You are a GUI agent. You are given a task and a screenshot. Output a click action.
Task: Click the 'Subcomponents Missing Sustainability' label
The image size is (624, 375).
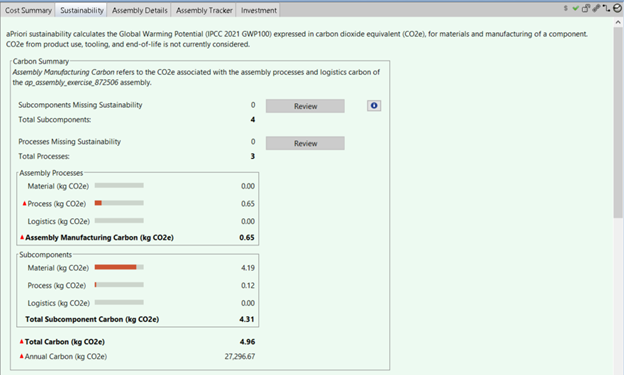tap(80, 105)
